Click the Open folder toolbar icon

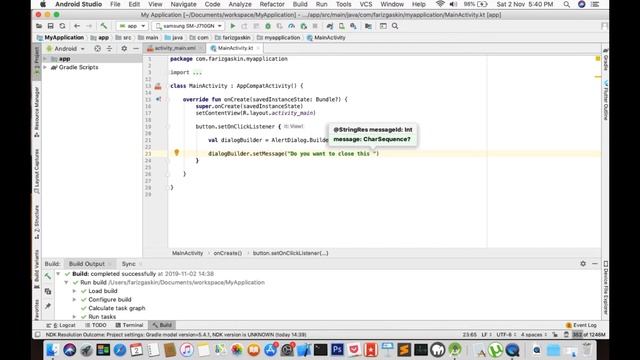(39, 26)
